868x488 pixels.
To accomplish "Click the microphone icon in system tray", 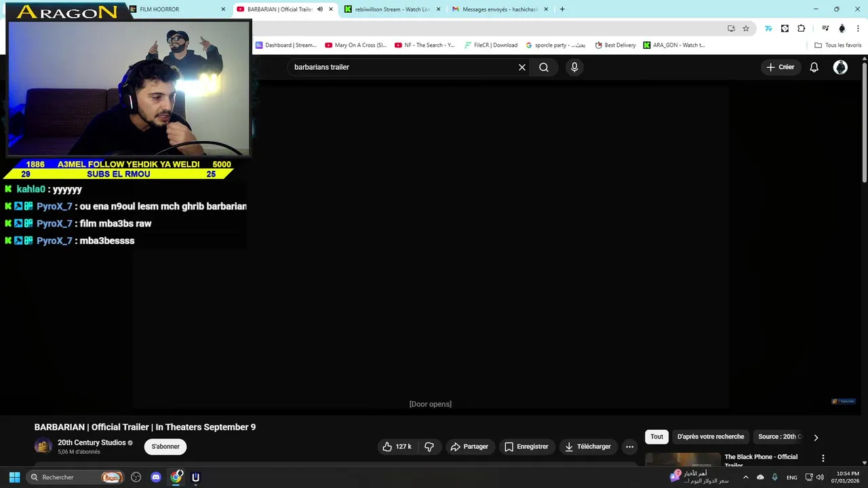I will tap(774, 477).
